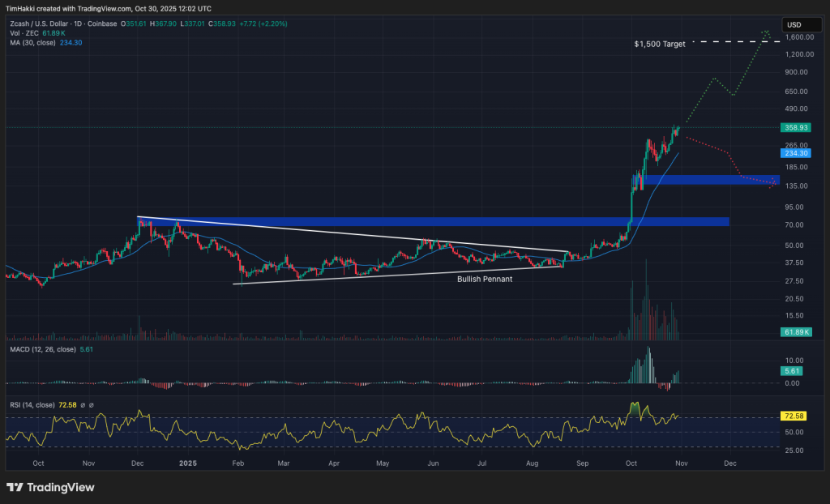Click the Nov label on the time axis
The image size is (830, 504).
[x=681, y=463]
